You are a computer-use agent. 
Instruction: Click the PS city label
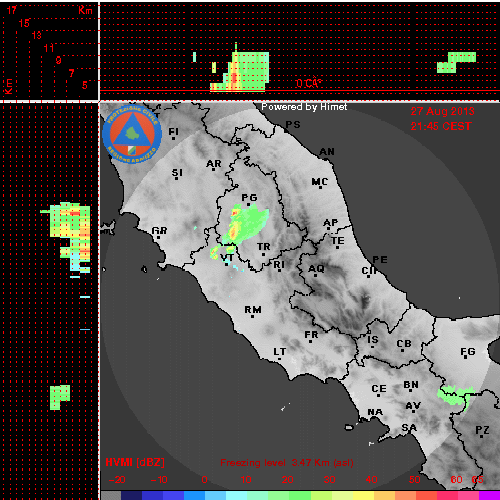(293, 125)
